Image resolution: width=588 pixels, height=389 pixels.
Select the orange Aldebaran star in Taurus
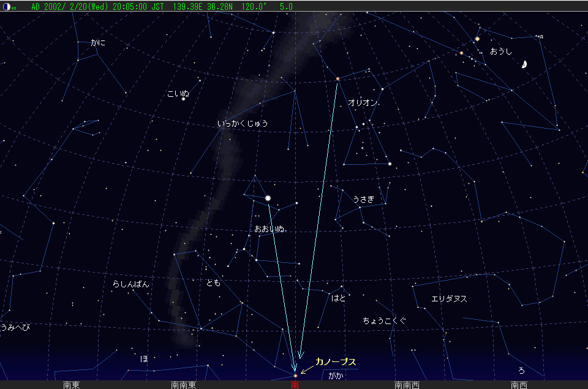[x=461, y=53]
